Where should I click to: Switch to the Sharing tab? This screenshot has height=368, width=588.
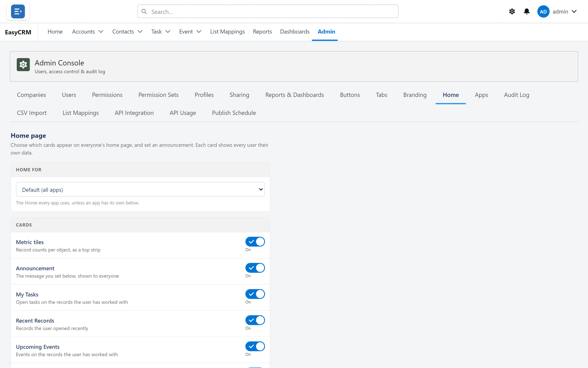tap(239, 95)
